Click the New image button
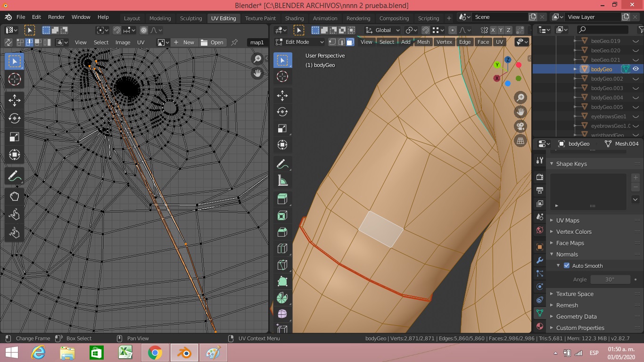 click(184, 42)
